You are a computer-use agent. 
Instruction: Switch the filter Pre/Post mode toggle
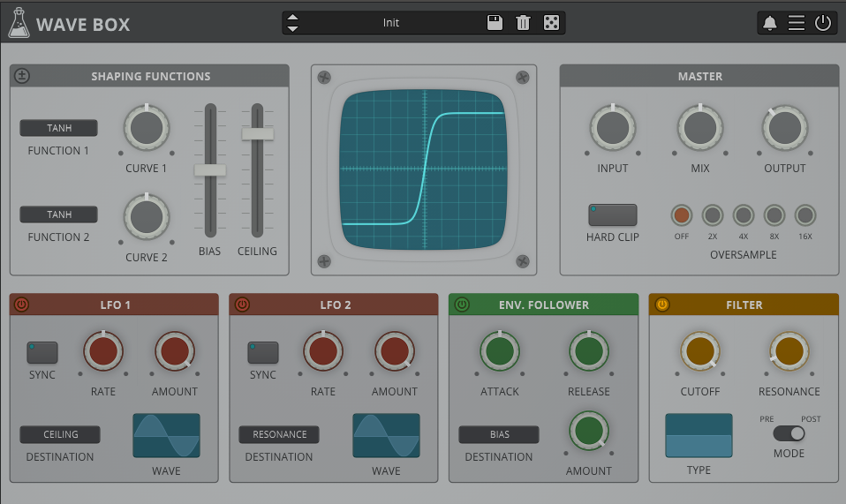(789, 433)
